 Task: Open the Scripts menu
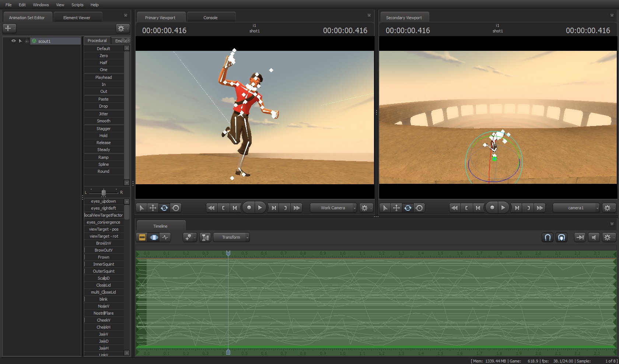[x=77, y=5]
